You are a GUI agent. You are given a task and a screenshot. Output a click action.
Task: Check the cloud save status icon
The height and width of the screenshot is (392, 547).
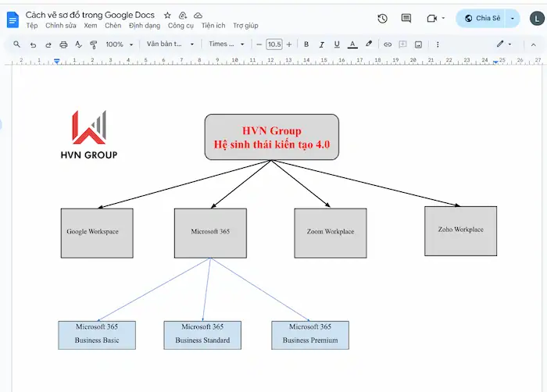[x=198, y=16]
